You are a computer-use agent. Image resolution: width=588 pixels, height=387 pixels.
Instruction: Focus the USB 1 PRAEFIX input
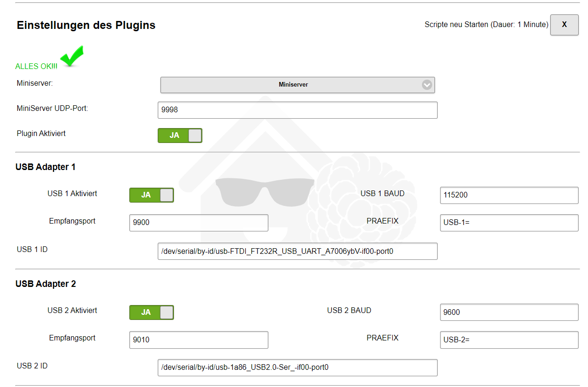(x=509, y=223)
